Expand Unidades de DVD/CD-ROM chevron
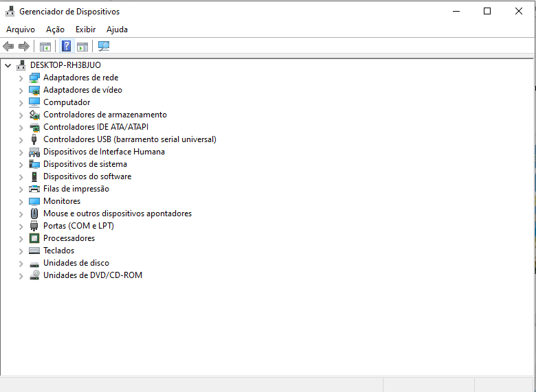 tap(21, 275)
